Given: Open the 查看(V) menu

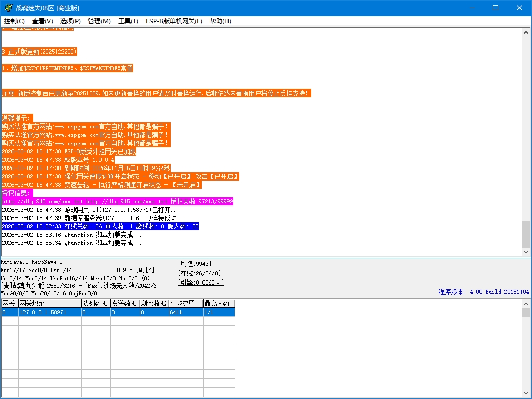Looking at the screenshot, I should (x=43, y=21).
